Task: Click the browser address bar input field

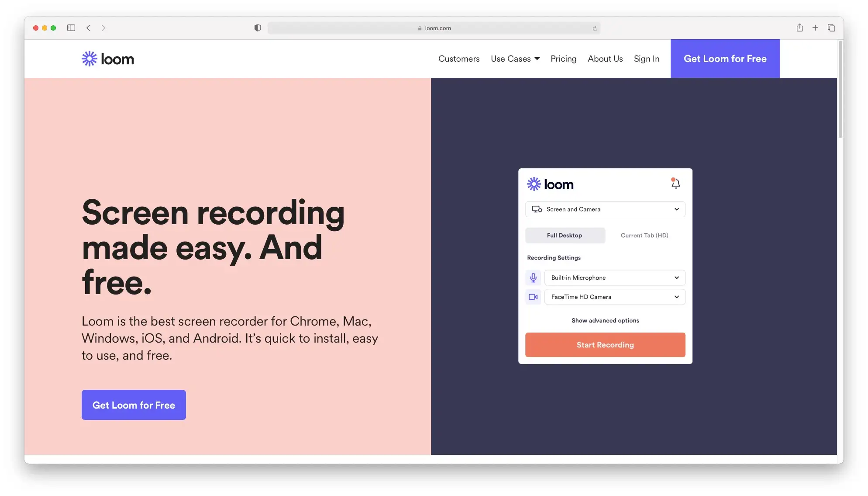Action: [x=434, y=28]
